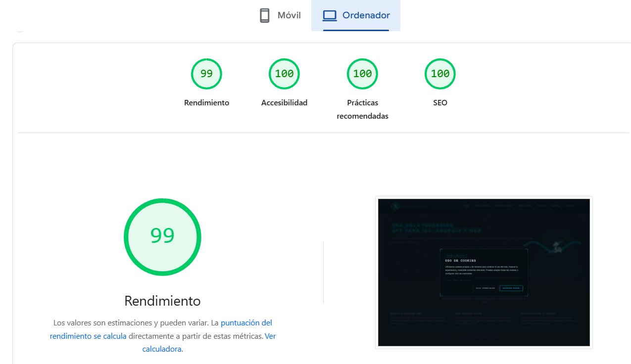Open the Prácticas recomendadas 100 score gauge

362,74
